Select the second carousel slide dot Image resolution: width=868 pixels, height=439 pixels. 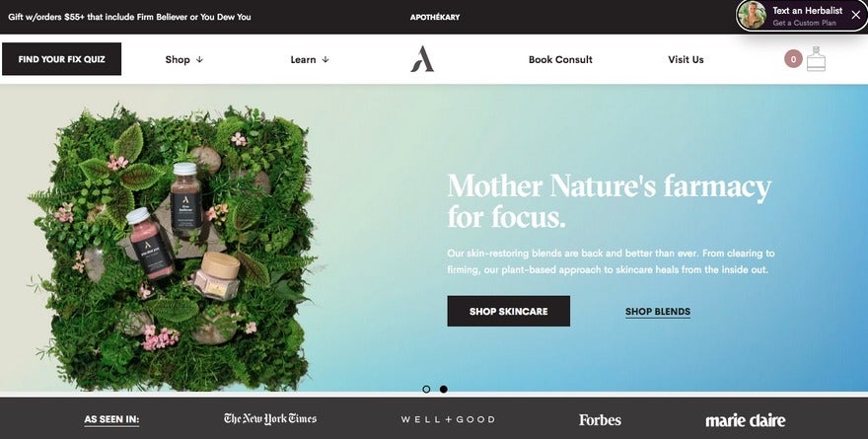[444, 389]
